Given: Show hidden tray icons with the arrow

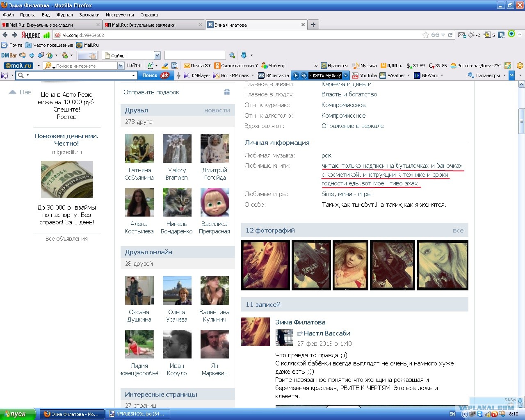Looking at the screenshot, I should 465,414.
